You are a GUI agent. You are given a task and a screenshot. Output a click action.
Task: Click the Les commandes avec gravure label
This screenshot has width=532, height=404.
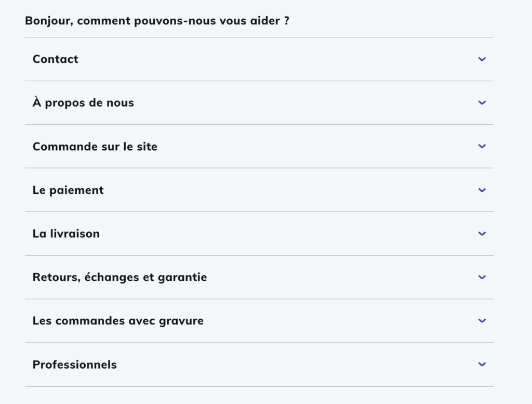[x=118, y=321]
